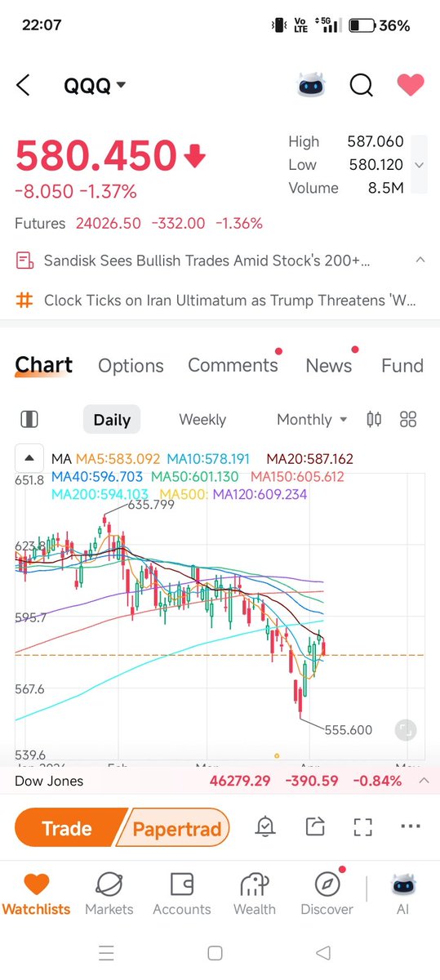Tap Android home square button
The width and height of the screenshot is (440, 980).
tap(215, 953)
